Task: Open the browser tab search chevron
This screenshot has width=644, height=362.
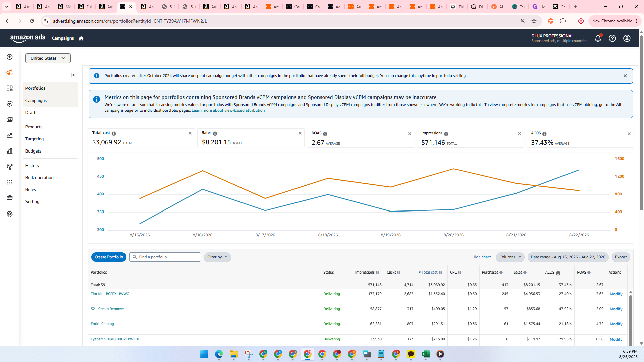Action: tap(6, 7)
